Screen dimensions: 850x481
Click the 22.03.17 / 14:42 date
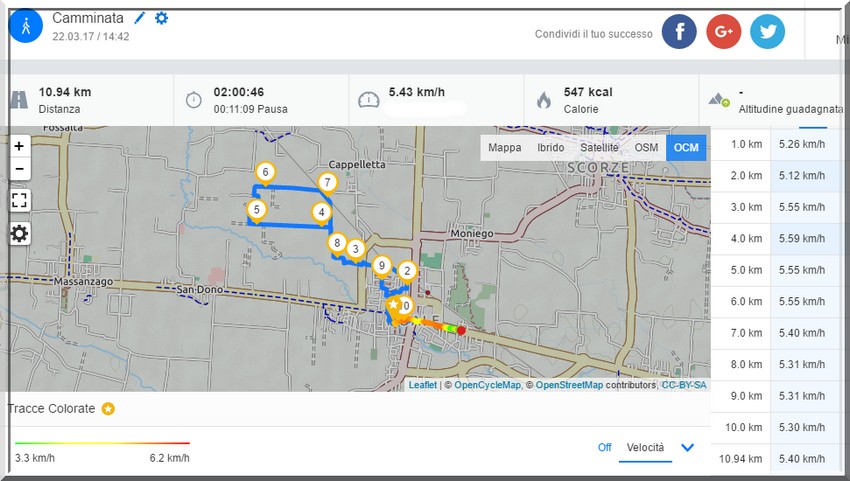pos(91,37)
